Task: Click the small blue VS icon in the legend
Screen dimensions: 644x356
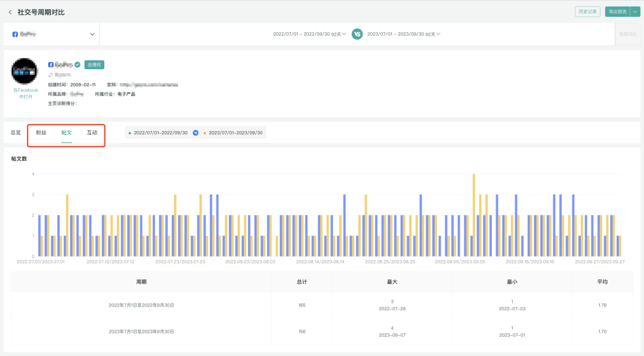Action: [196, 132]
